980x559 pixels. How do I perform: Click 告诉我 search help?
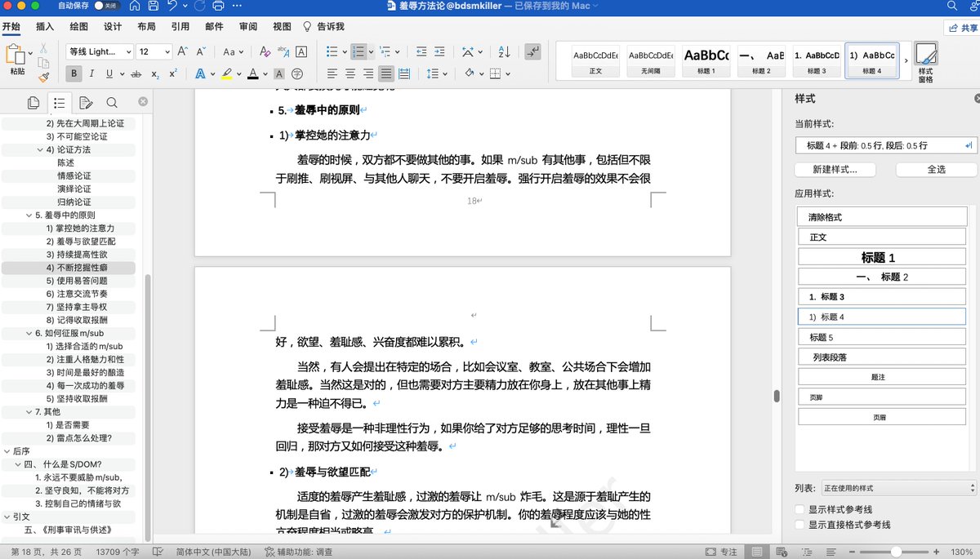click(x=324, y=26)
